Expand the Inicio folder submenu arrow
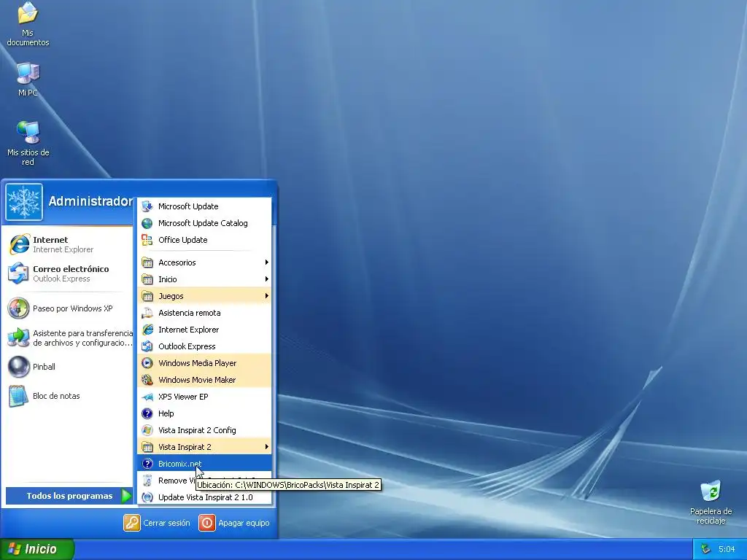The height and width of the screenshot is (560, 747). (266, 279)
